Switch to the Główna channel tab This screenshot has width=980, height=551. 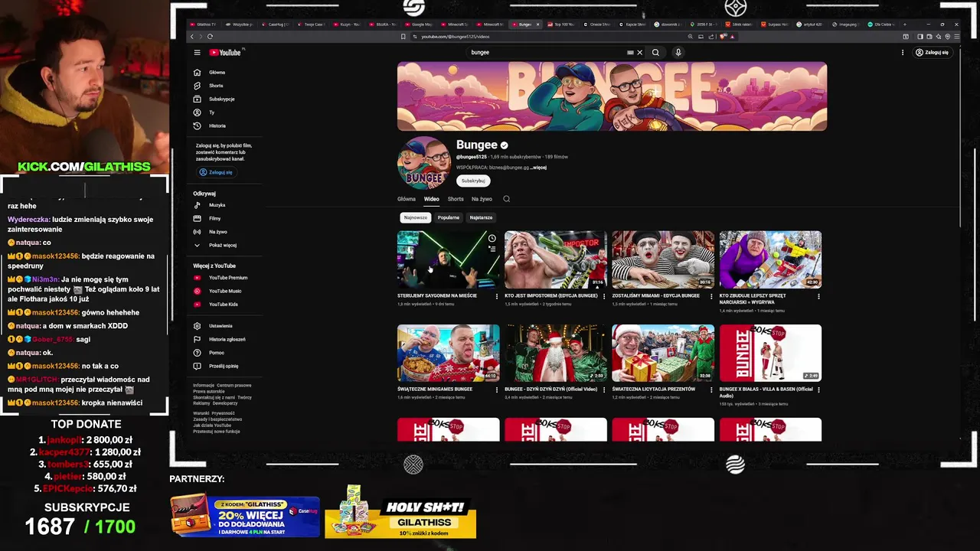point(407,199)
